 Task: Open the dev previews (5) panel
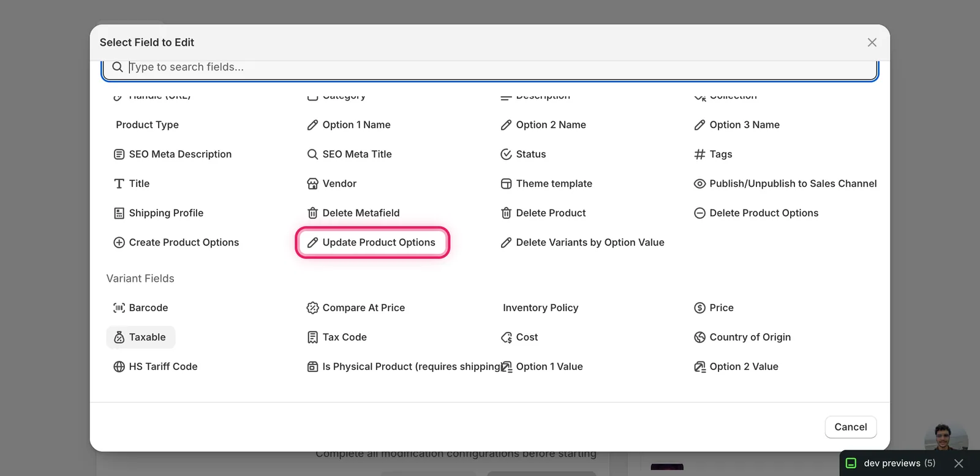892,464
